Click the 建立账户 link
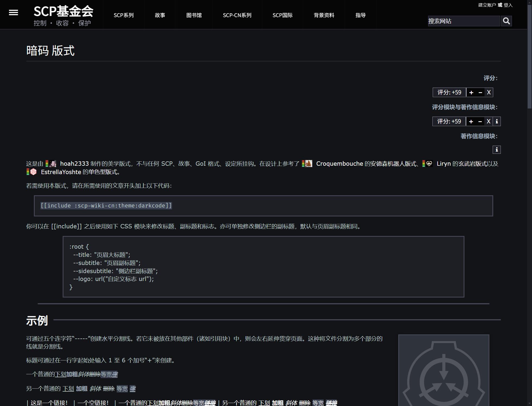This screenshot has height=406, width=532. [487, 5]
